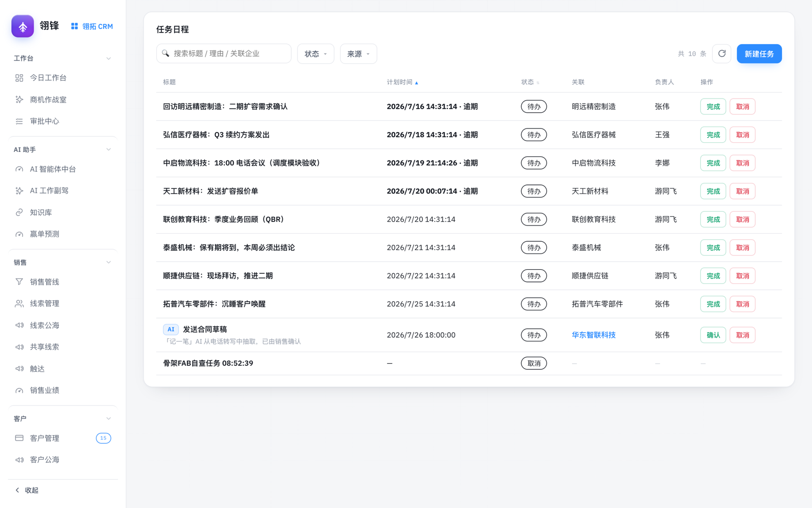Open 销售业绩 in sidebar
This screenshot has height=508, width=812.
63,390
